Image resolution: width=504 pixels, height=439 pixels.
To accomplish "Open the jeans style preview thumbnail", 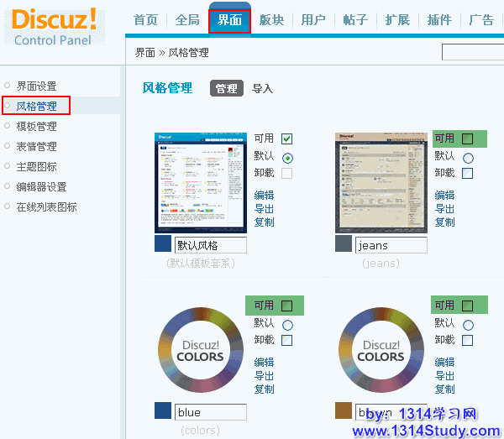I will (382, 182).
